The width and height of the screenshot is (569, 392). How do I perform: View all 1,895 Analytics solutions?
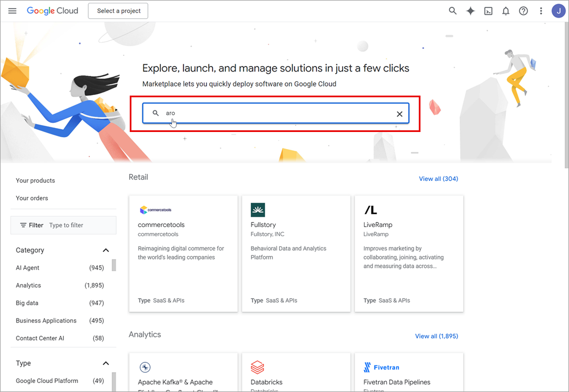436,336
